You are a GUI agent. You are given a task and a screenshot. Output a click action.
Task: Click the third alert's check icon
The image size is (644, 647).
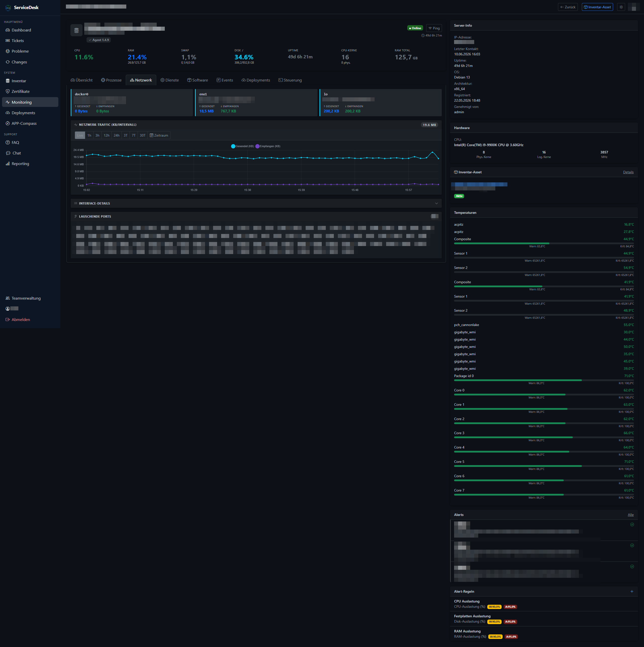(632, 567)
